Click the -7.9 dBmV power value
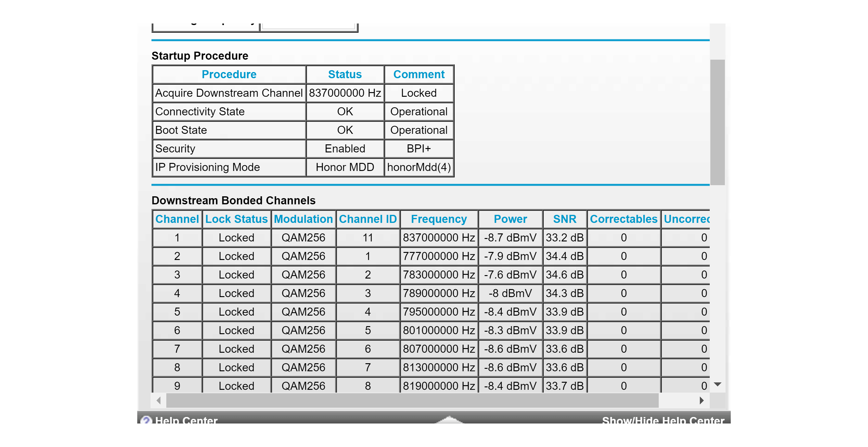The width and height of the screenshot is (868, 447). coord(510,256)
